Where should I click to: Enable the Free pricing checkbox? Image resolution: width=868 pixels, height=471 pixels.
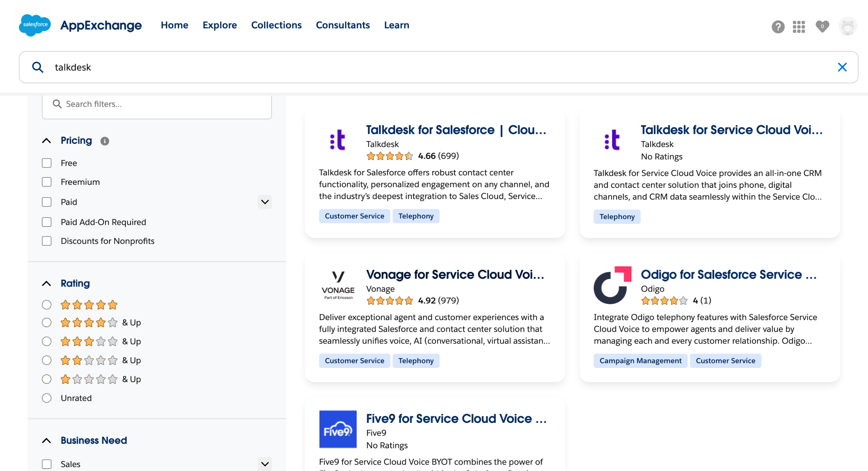coord(47,163)
